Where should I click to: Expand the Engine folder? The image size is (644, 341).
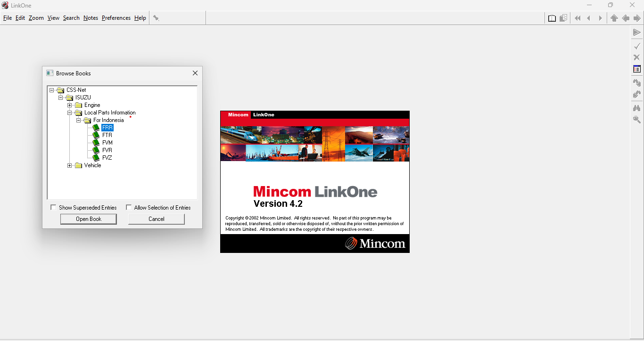click(x=70, y=105)
